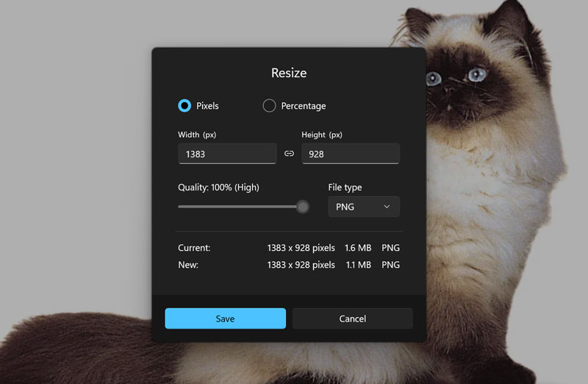The width and height of the screenshot is (588, 384).
Task: Click the Width (px) input field
Action: [227, 154]
